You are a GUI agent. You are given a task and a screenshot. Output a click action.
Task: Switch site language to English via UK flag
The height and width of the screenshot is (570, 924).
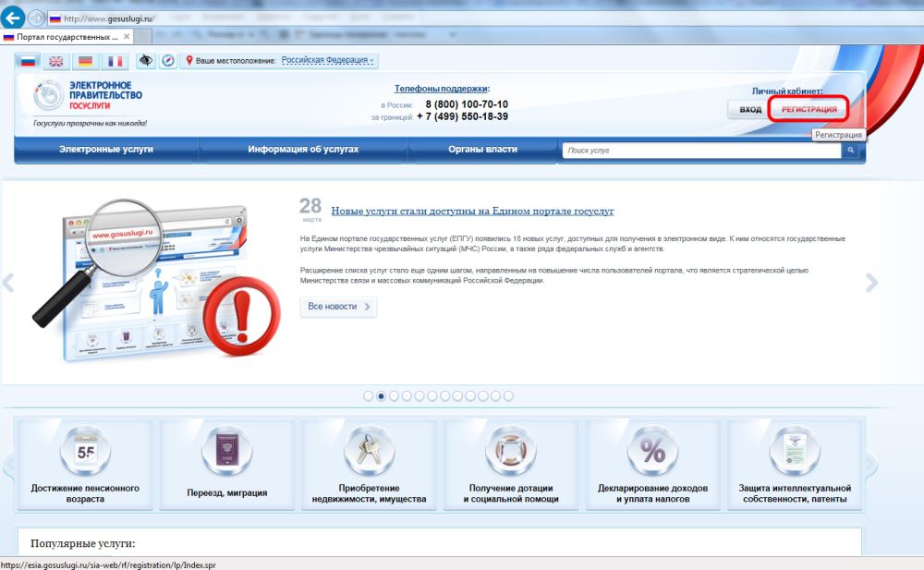(56, 61)
